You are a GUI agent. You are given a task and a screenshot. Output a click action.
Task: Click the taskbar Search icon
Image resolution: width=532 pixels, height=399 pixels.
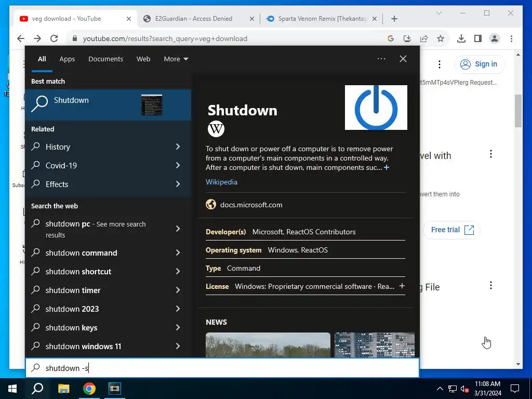tap(37, 389)
